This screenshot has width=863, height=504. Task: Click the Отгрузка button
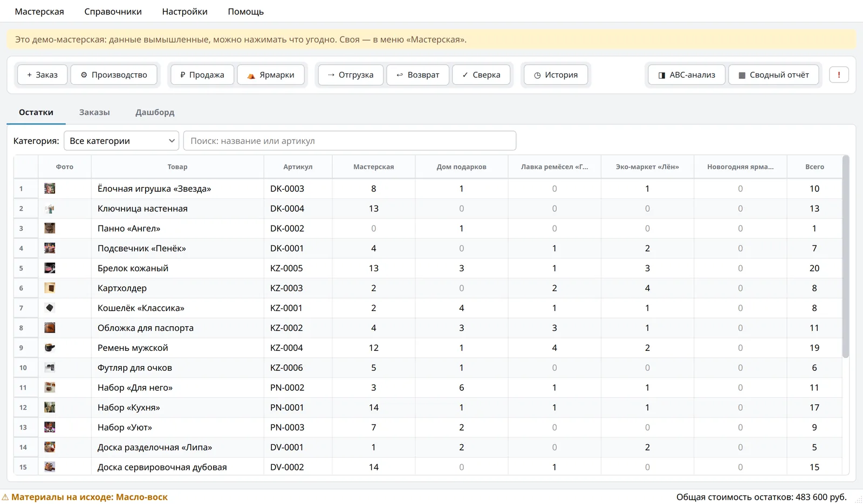pyautogui.click(x=351, y=75)
